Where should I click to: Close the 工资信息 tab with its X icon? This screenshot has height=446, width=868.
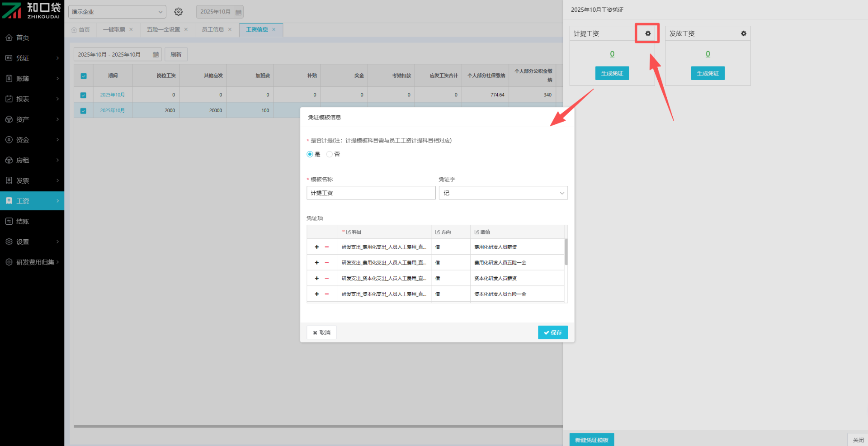(x=274, y=29)
